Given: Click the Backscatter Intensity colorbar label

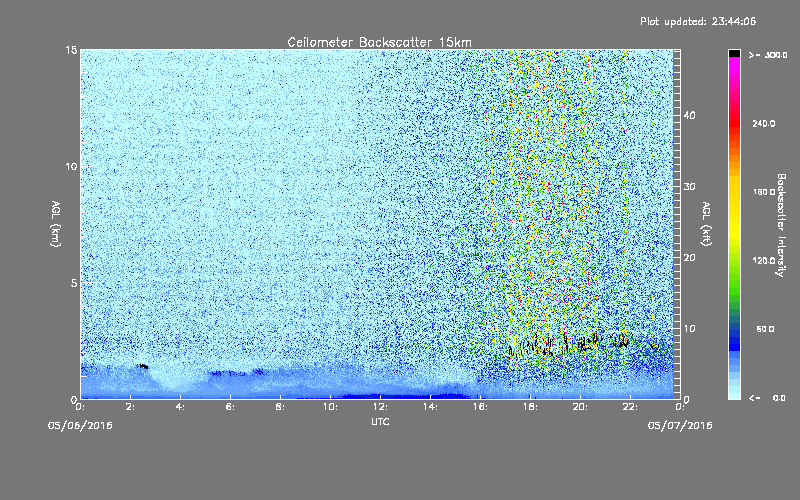Looking at the screenshot, I should (781, 225).
